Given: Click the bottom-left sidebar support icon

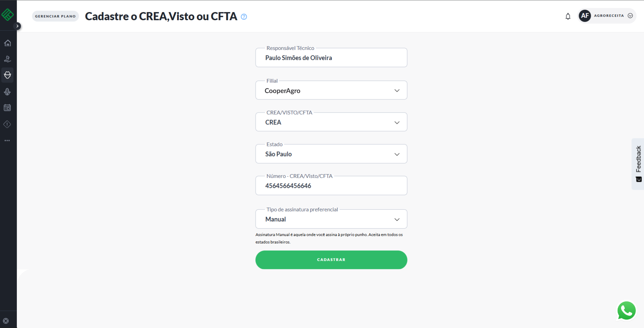Looking at the screenshot, I should 6,321.
